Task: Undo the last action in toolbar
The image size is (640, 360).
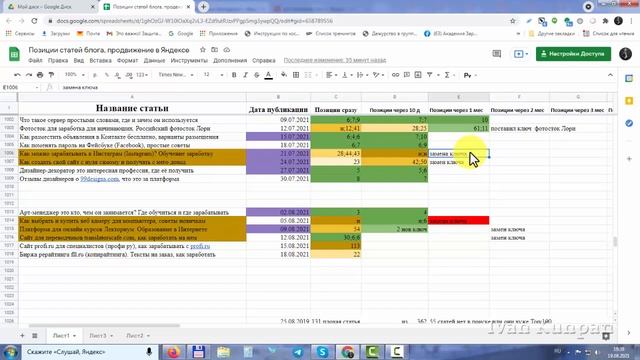Action: (x=17, y=75)
